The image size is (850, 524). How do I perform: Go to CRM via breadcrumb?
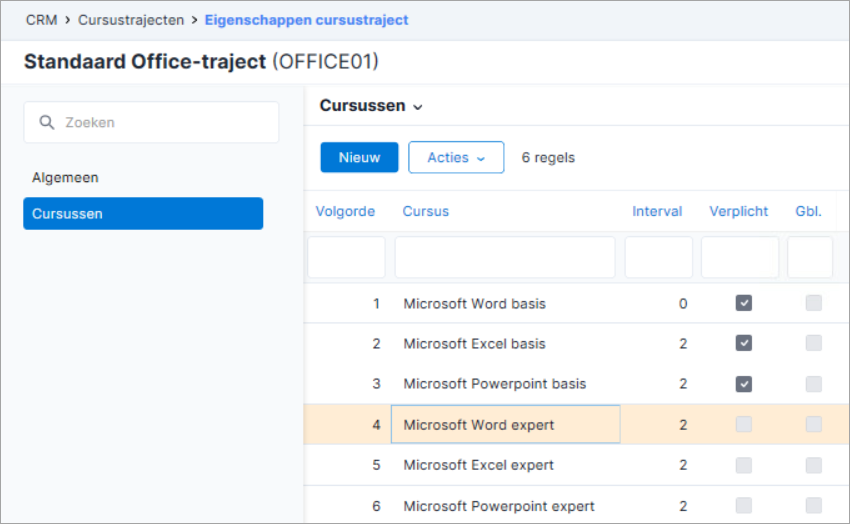pyautogui.click(x=41, y=20)
